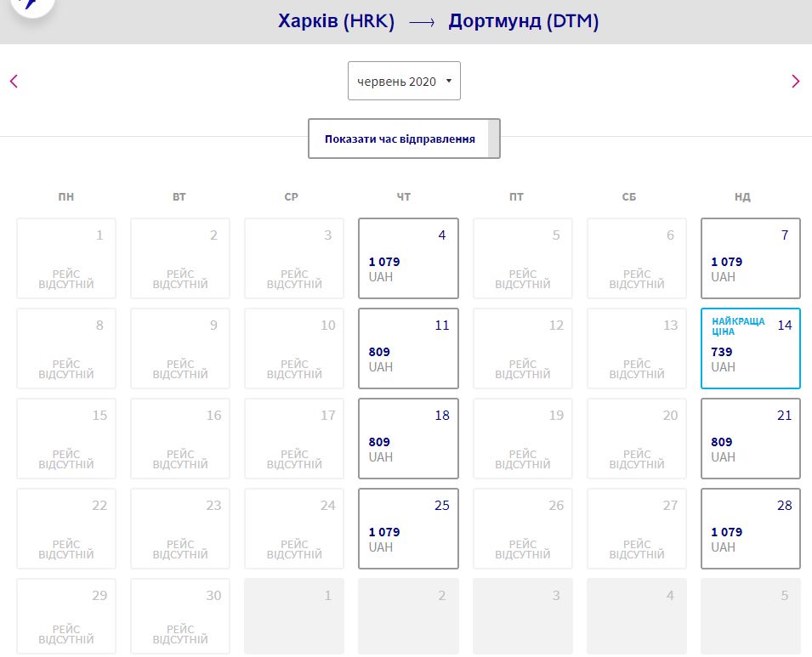Click the Харків (HRK) origin text
Image resolution: width=812 pixels, height=657 pixels.
(336, 21)
